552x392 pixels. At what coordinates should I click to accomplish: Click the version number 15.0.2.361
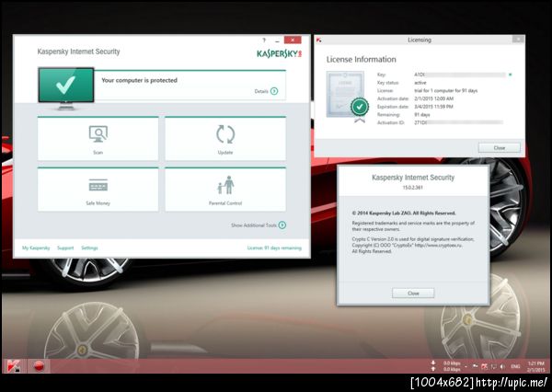[x=412, y=188]
